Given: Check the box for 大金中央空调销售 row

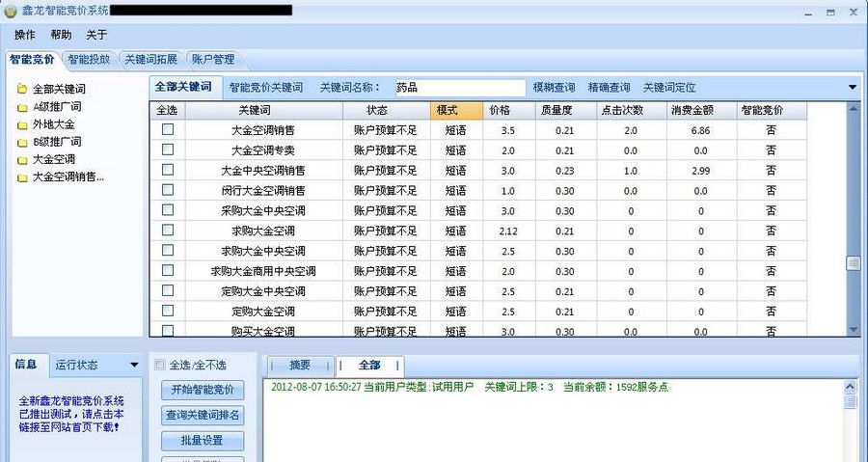Looking at the screenshot, I should click(168, 170).
